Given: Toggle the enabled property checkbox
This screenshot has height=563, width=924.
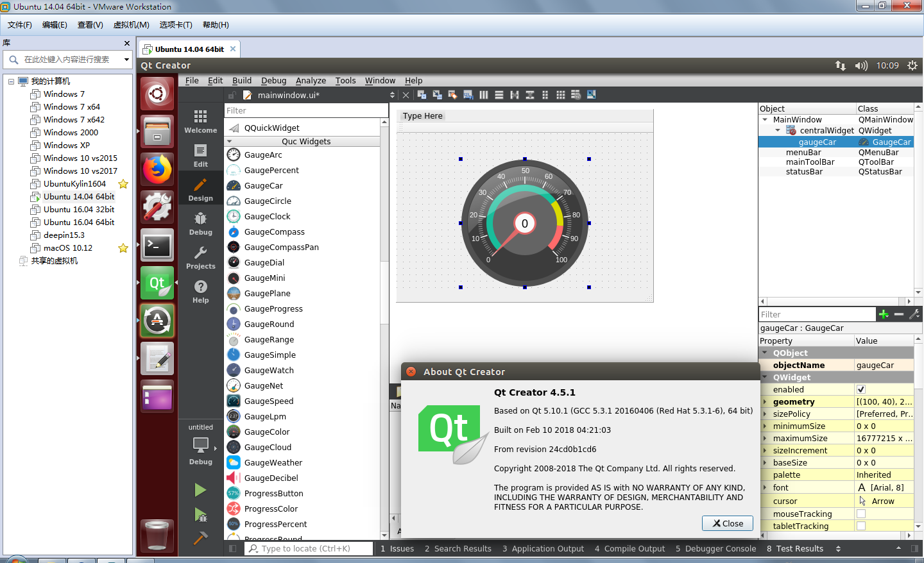Looking at the screenshot, I should [861, 389].
